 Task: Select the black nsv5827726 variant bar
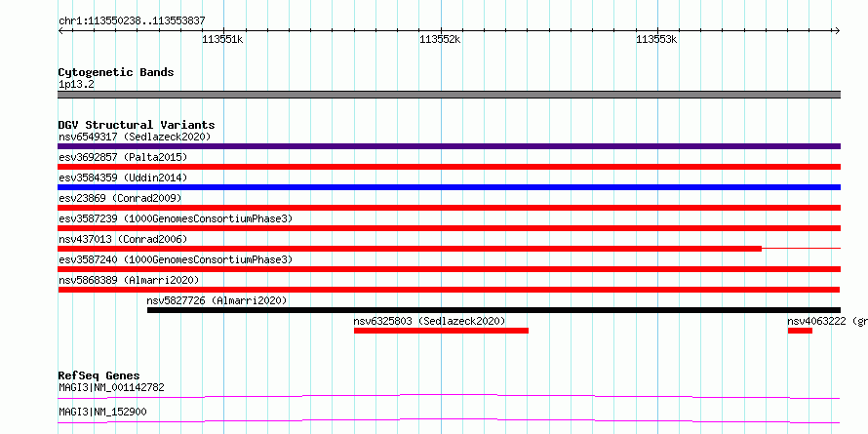493,310
